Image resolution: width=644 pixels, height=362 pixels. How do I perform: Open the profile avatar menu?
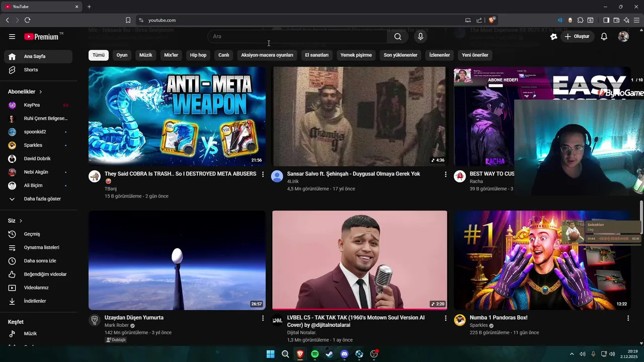click(623, 36)
